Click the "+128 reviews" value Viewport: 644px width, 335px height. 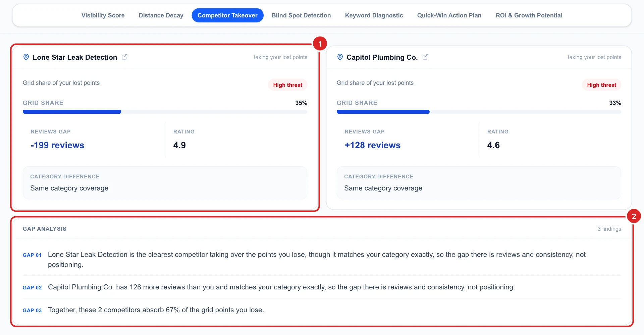tap(372, 145)
